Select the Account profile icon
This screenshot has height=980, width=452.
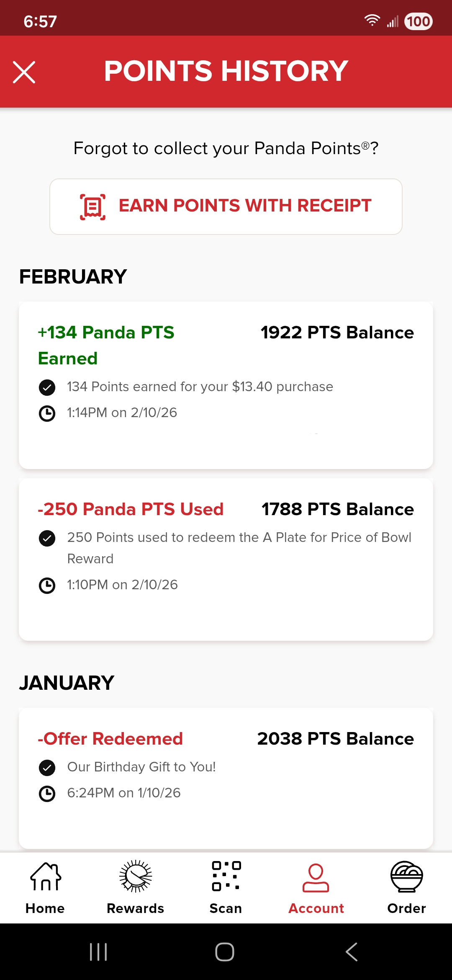click(316, 877)
